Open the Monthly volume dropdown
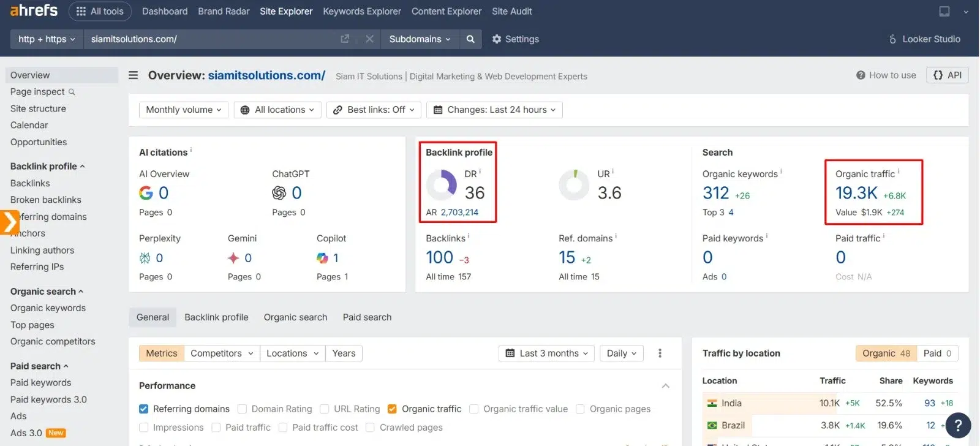 tap(184, 110)
